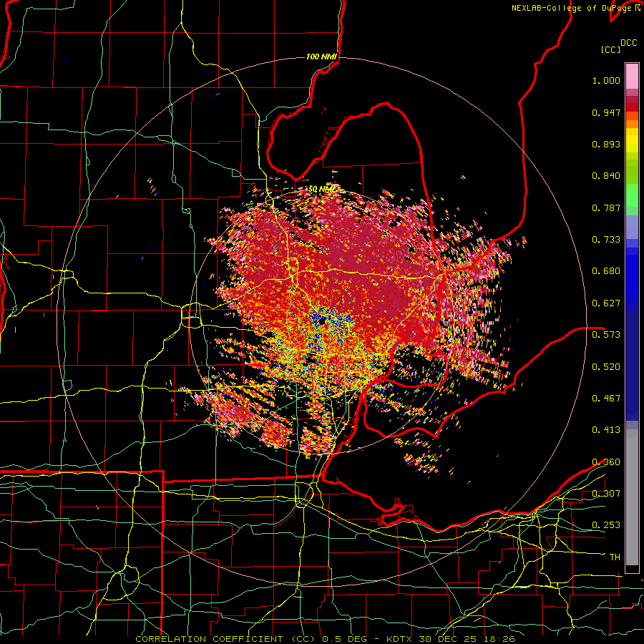Image resolution: width=644 pixels, height=644 pixels.
Task: Select the 0.520 scale value
Action: tap(606, 367)
